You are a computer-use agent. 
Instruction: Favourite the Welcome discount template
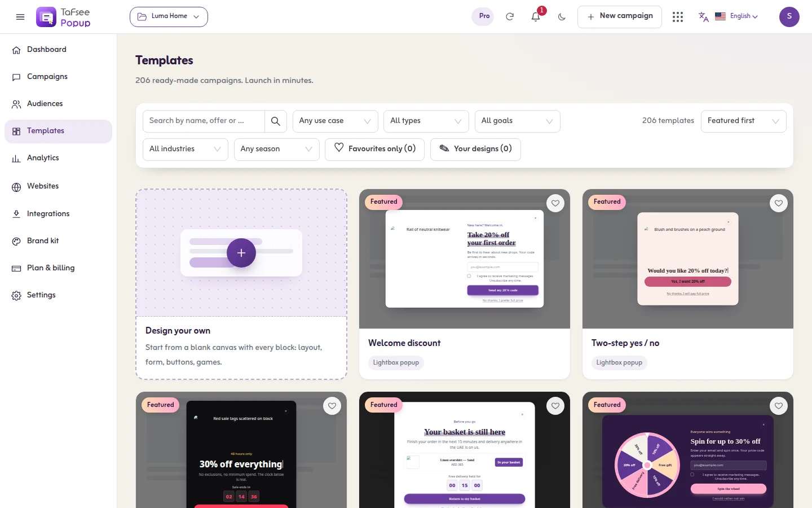pos(555,203)
